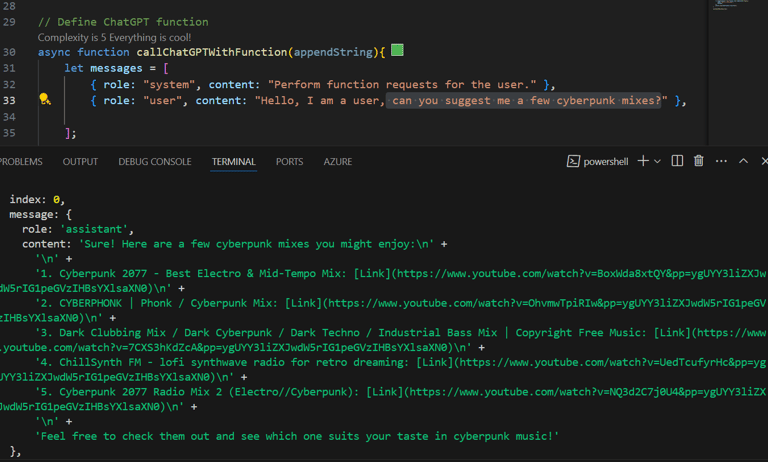Click the code minimap in editor

[730, 6]
